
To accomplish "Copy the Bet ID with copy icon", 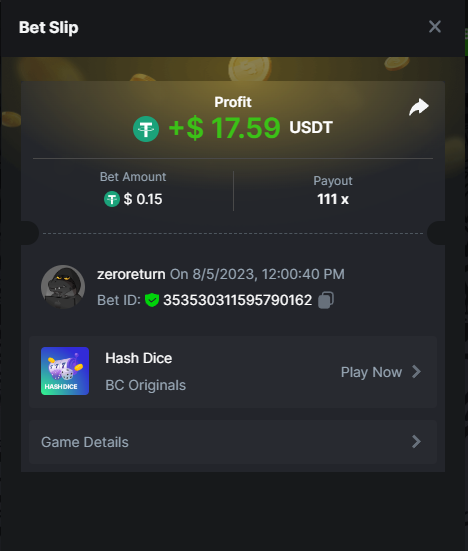I will (326, 300).
